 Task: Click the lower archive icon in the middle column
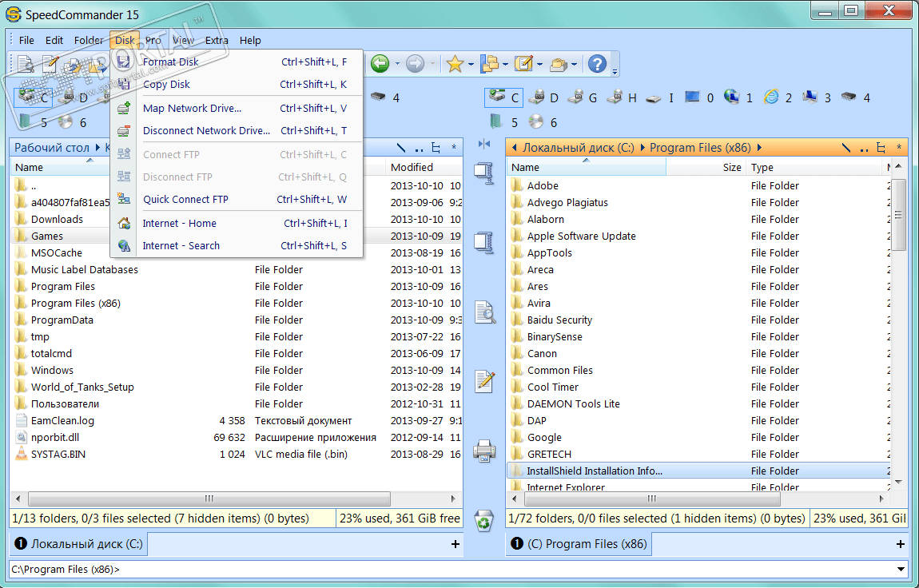pyautogui.click(x=484, y=242)
